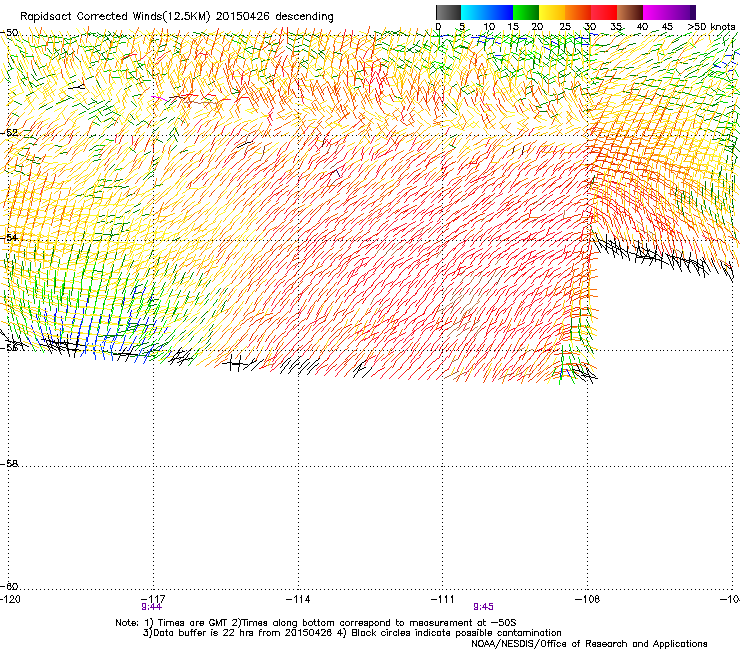Click the 'NOAA/NESDIS/Office of Research and Applications' credit
This screenshot has height=650, width=740.
[589, 644]
